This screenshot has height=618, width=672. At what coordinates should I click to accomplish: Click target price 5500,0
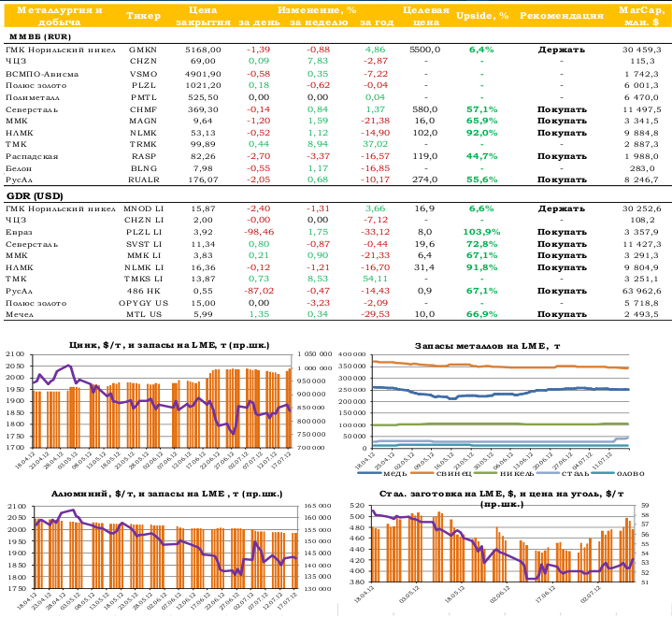pos(424,50)
